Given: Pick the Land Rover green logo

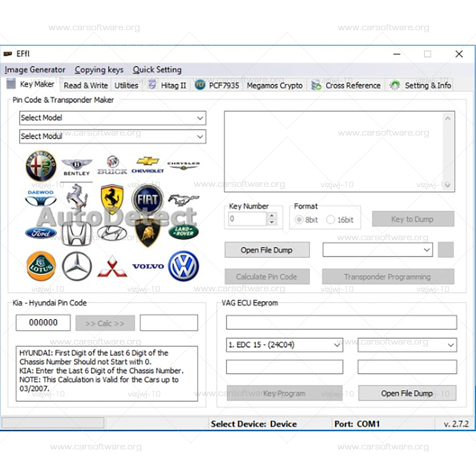Looking at the screenshot, I should click(x=183, y=233).
